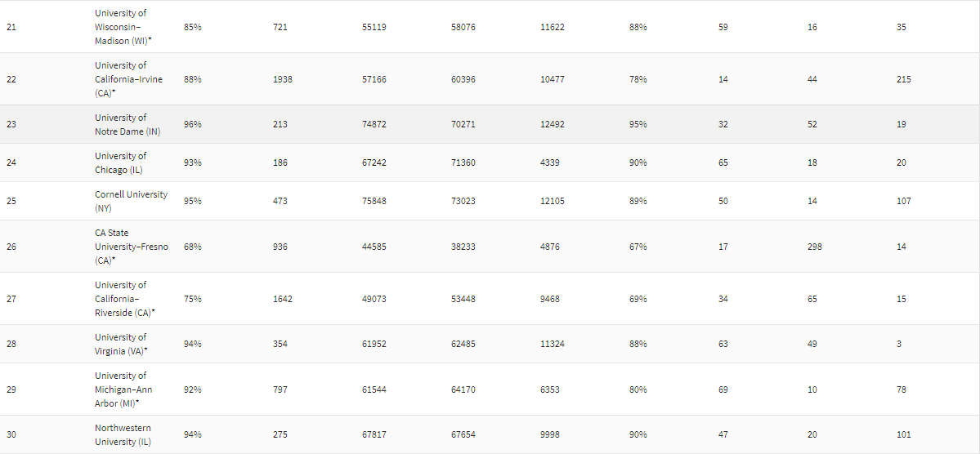This screenshot has height=454, width=980.
Task: Click rank number 26 cell
Action: [11, 246]
